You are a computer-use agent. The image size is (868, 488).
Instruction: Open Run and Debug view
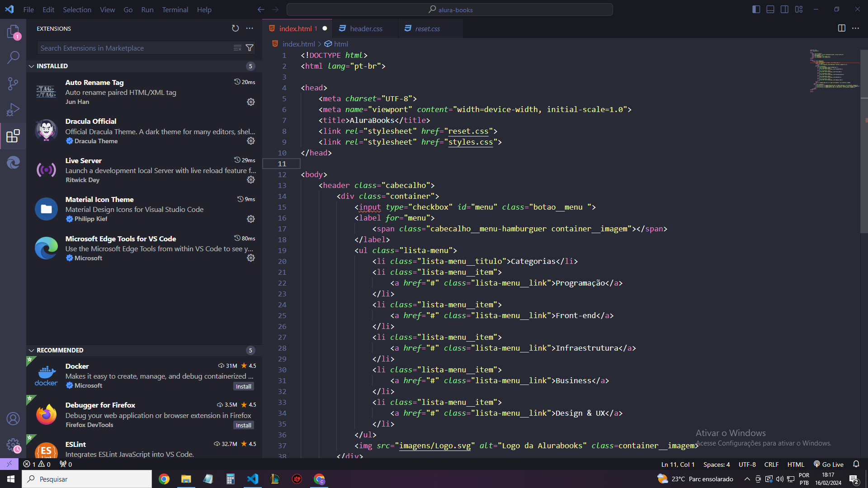point(13,109)
